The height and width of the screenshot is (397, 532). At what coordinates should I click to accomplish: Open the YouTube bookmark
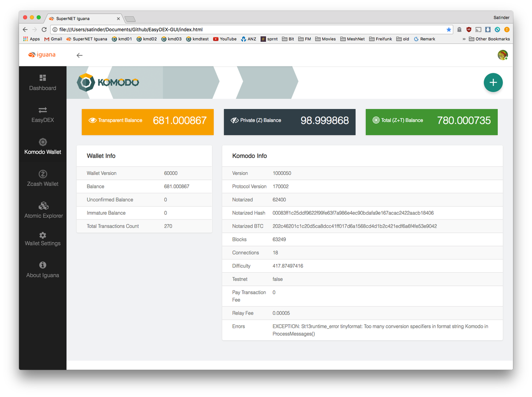coord(225,39)
